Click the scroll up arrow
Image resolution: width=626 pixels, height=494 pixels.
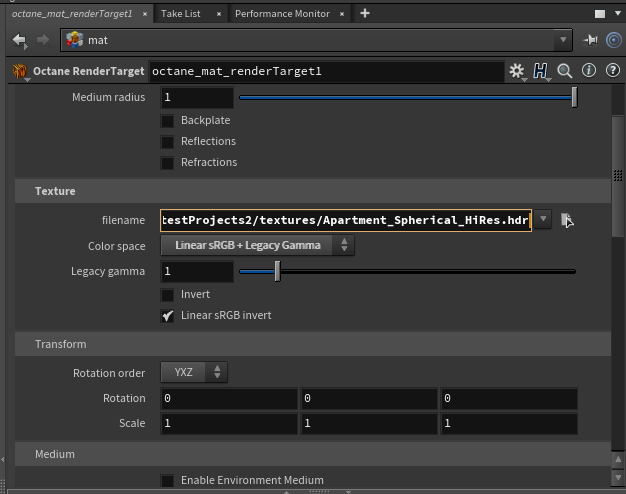pos(618,459)
